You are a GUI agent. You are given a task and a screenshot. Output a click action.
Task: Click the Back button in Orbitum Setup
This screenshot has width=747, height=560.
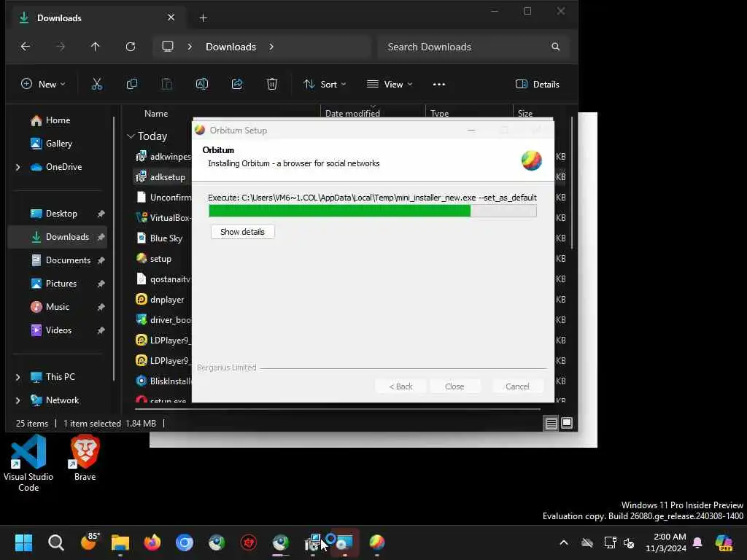(400, 386)
